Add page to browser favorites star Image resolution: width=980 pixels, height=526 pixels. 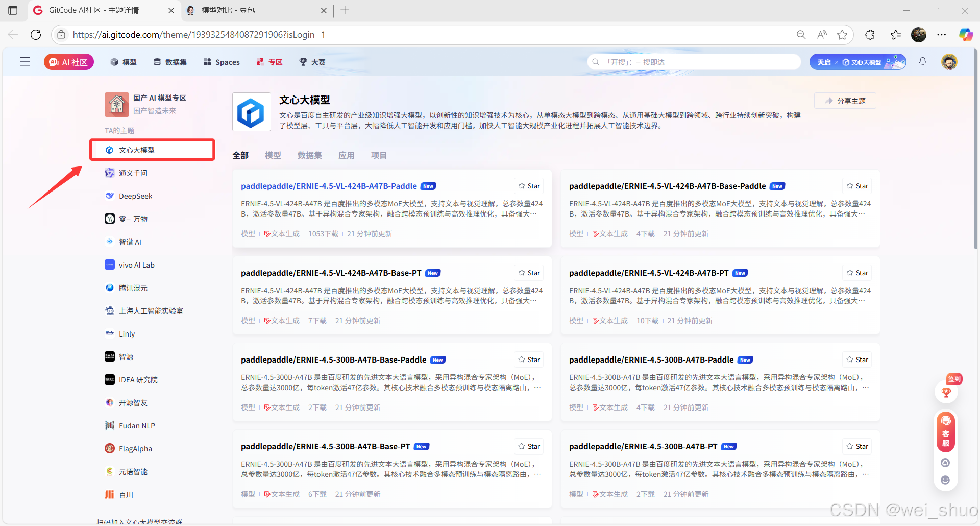(842, 35)
